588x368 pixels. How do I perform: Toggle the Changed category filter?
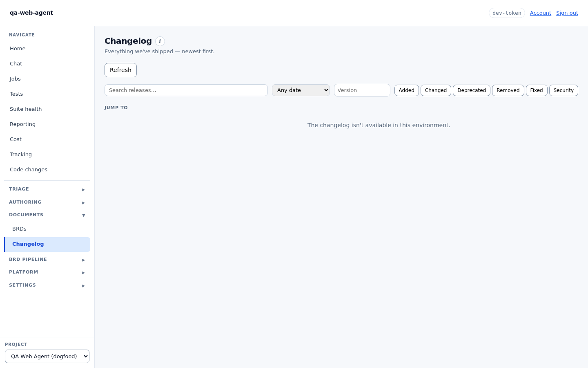pos(436,90)
